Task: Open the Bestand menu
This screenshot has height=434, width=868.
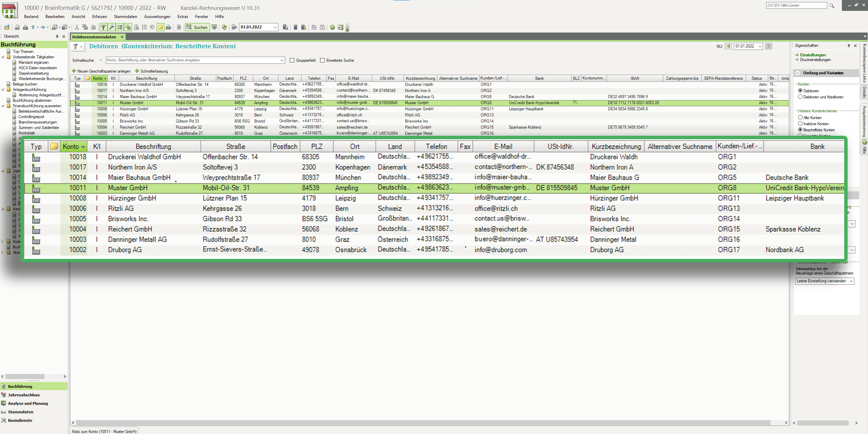Action: point(31,17)
